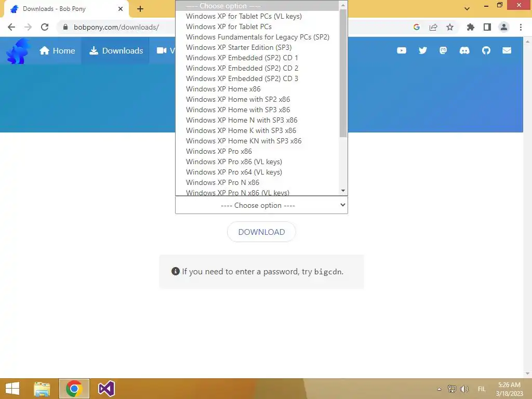Select Windows XP Embedded (SP2) CD 2
532x399 pixels.
pos(257,68)
